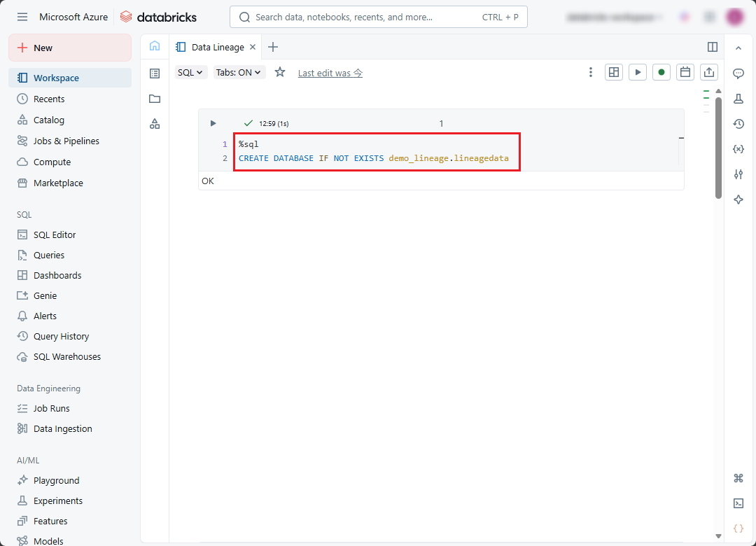The width and height of the screenshot is (756, 546).
Task: Click the Run all button in toolbar
Action: pos(637,72)
